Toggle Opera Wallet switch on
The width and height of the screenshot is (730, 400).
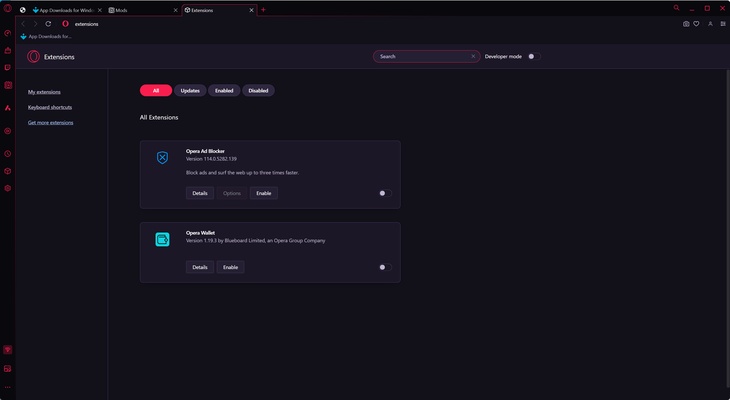(x=385, y=267)
